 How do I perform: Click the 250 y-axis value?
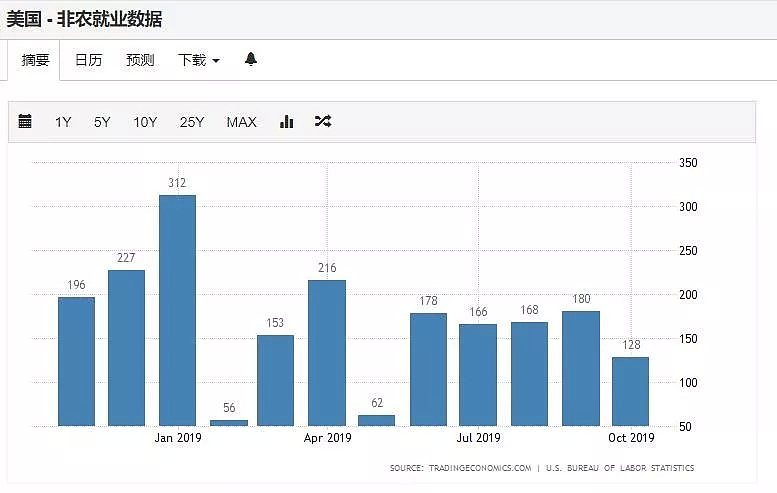[x=688, y=251]
